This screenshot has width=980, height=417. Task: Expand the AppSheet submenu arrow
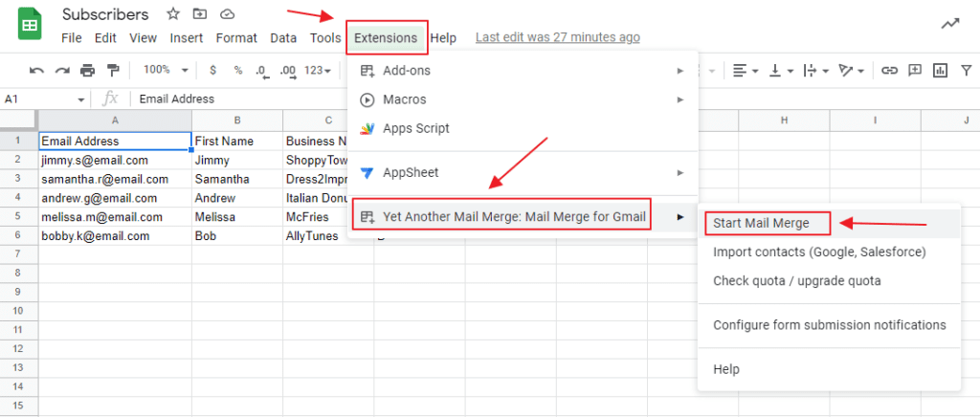pos(680,173)
